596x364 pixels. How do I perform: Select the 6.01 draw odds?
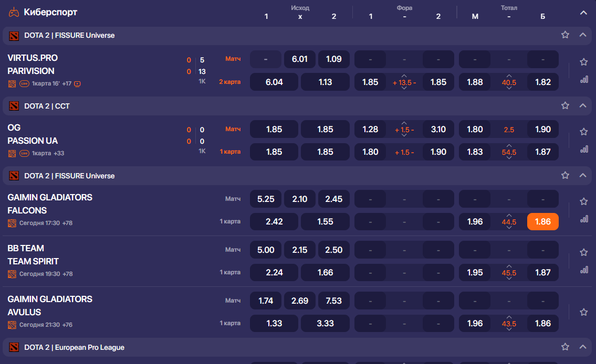point(299,59)
